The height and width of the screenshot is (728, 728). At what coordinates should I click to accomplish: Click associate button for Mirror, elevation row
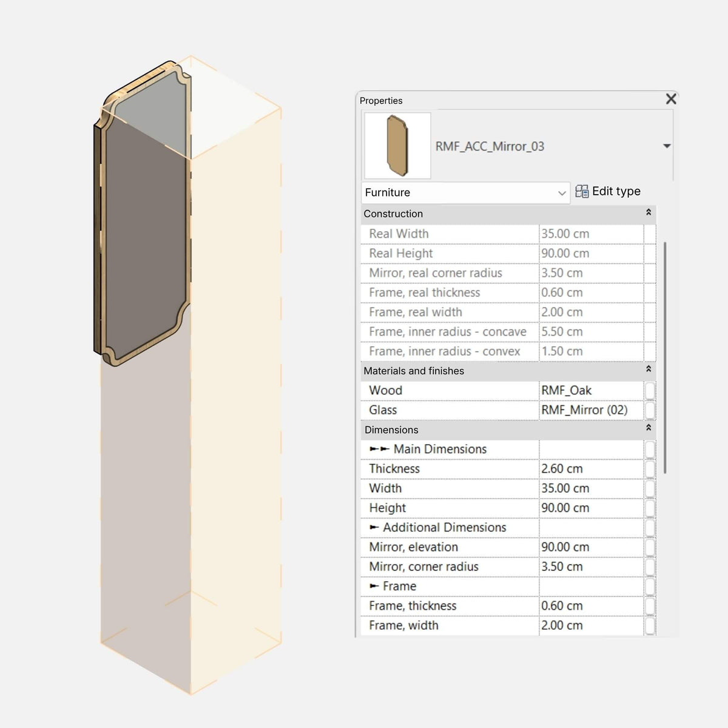pyautogui.click(x=650, y=547)
